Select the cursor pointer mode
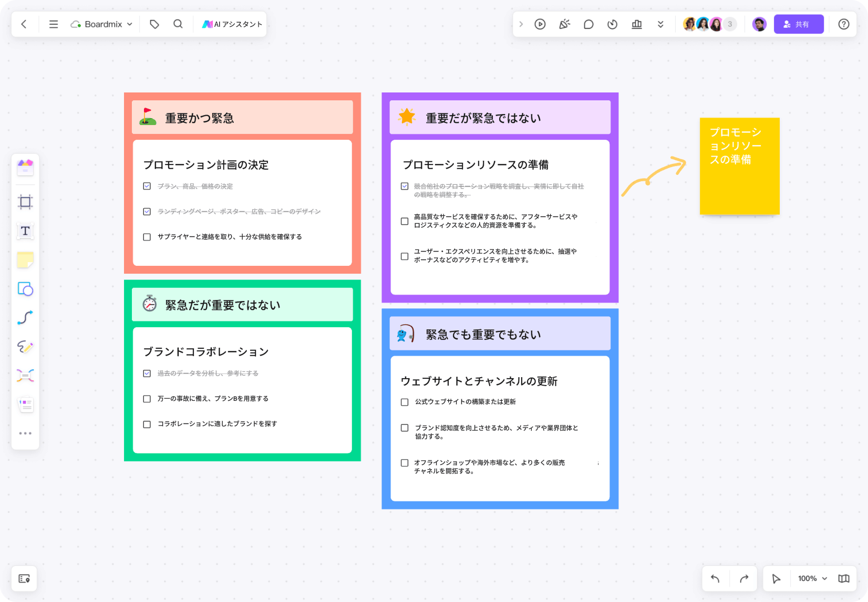 776,578
